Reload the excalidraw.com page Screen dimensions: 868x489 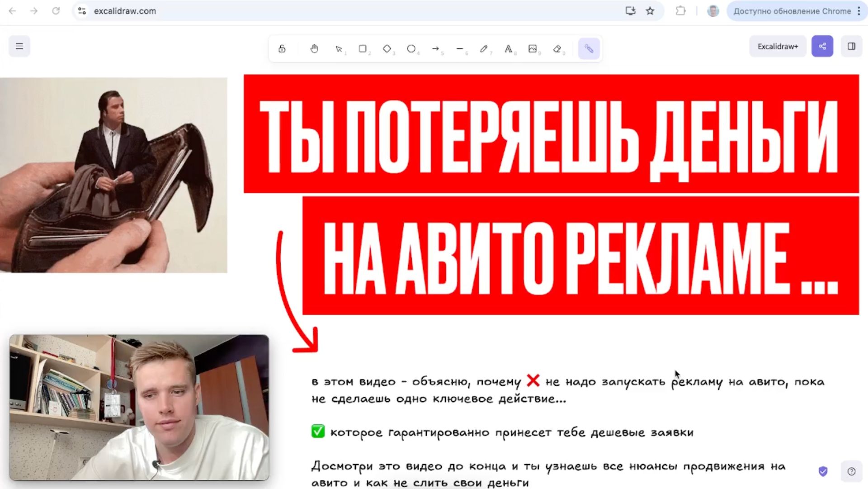point(56,11)
